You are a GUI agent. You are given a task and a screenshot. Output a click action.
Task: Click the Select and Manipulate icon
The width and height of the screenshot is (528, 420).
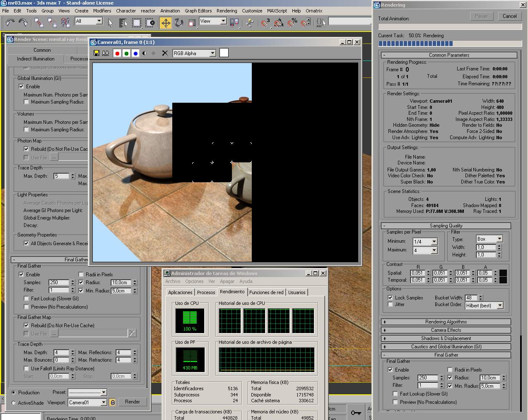(x=250, y=22)
